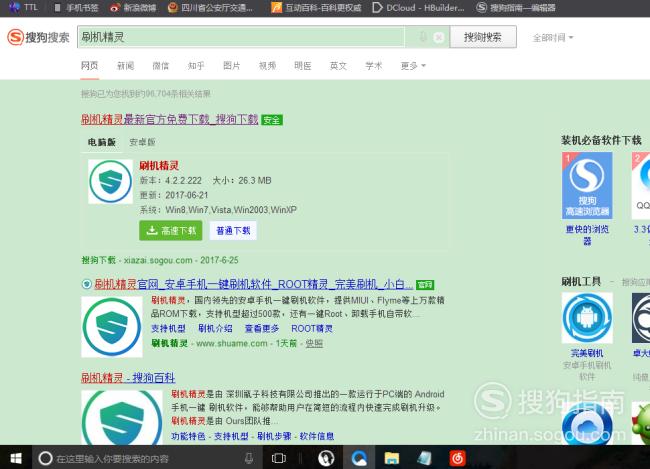Open the 手机书签 bookmark
Viewport: 650px width, 469px height.
click(x=76, y=7)
